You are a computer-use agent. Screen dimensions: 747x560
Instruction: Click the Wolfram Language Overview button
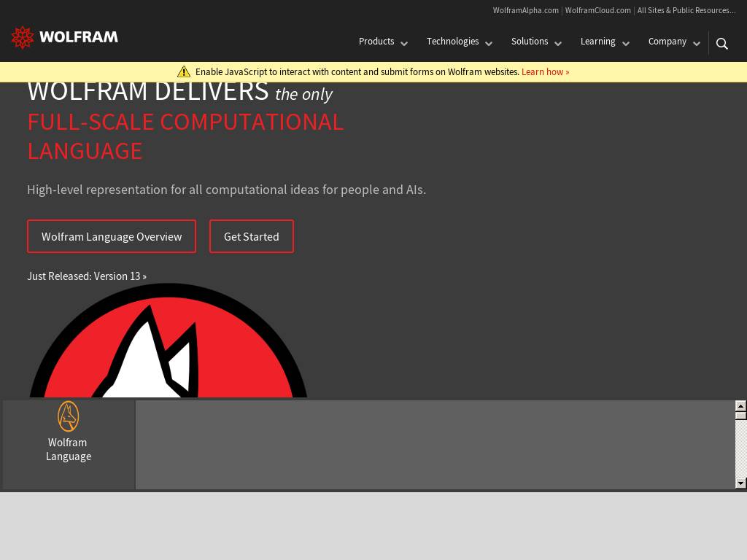coord(112,236)
